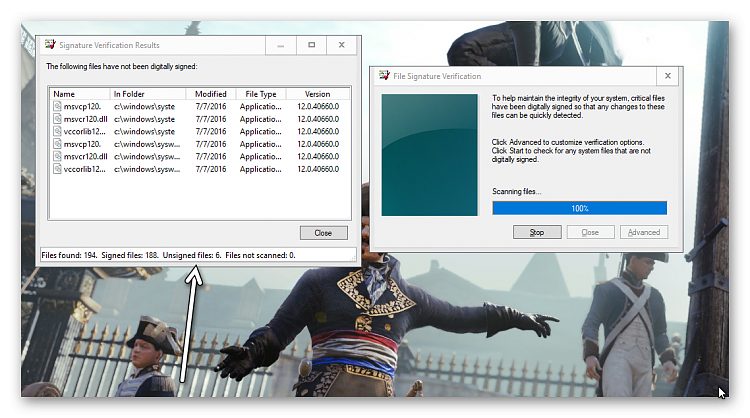Sort by the Modified column header

[210, 94]
